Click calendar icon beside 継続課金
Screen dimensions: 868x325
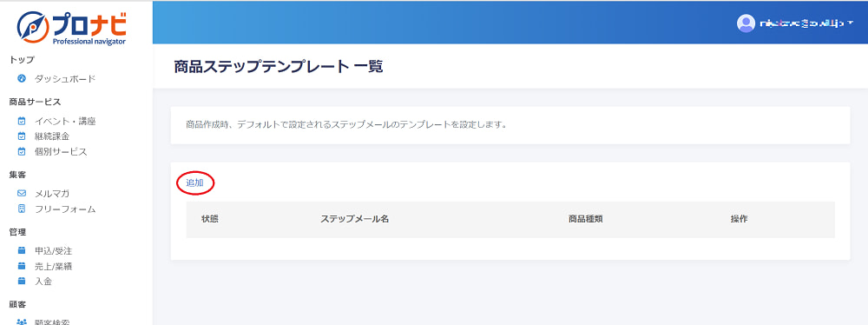22,136
